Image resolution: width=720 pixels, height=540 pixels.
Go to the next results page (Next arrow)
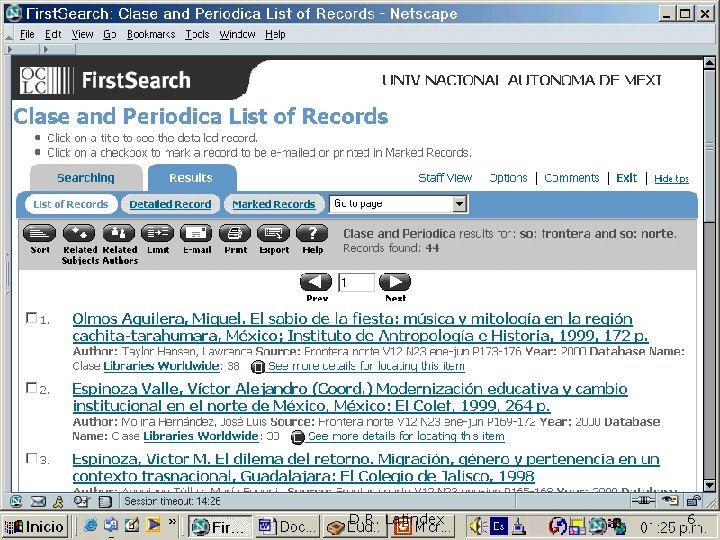coord(395,282)
